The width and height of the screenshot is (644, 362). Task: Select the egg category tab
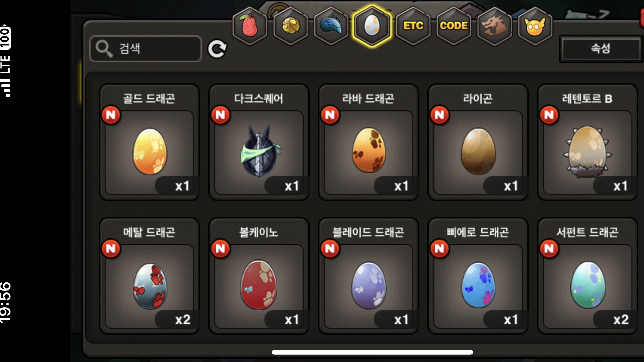[372, 26]
